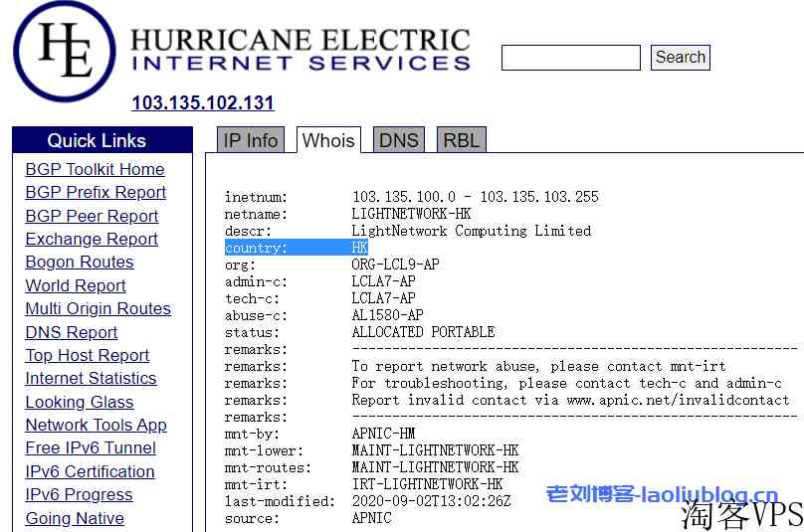This screenshot has width=804, height=532.
Task: Click source value APNIC
Action: 371,518
